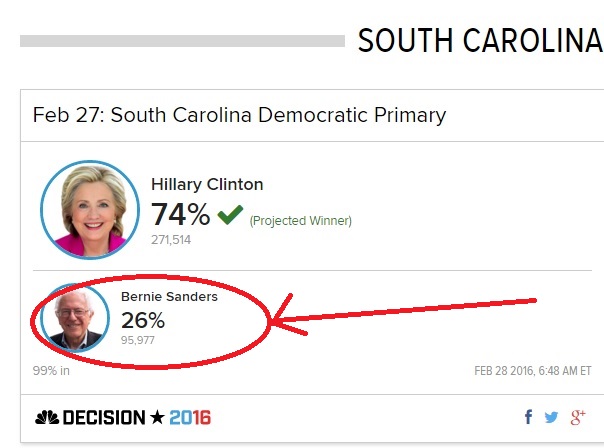604x448 pixels.
Task: Share results via Google Plus icon
Action: [578, 417]
